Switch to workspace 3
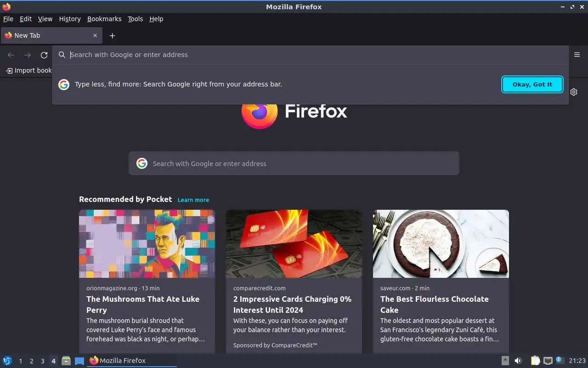The width and height of the screenshot is (588, 368). (x=42, y=361)
